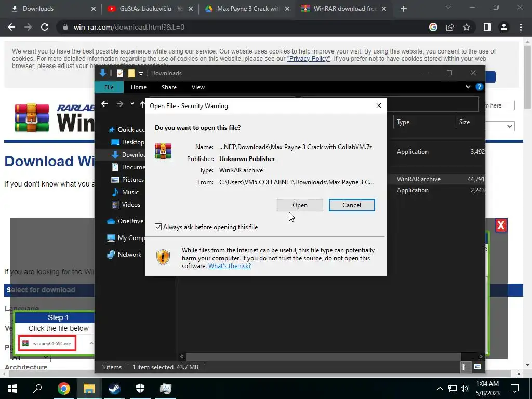
Task: Open the What's the risk? link
Action: point(229,265)
